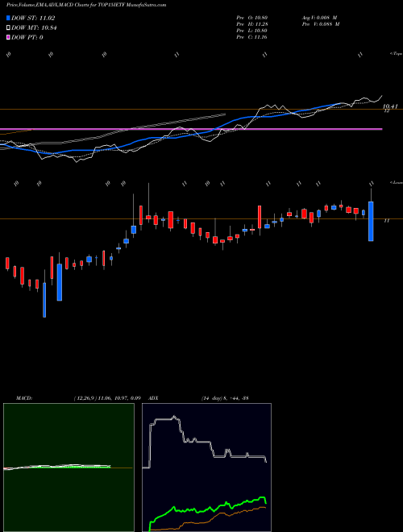Click the ADX line chart panel
The height and width of the screenshot is (532, 403).
(x=206, y=468)
